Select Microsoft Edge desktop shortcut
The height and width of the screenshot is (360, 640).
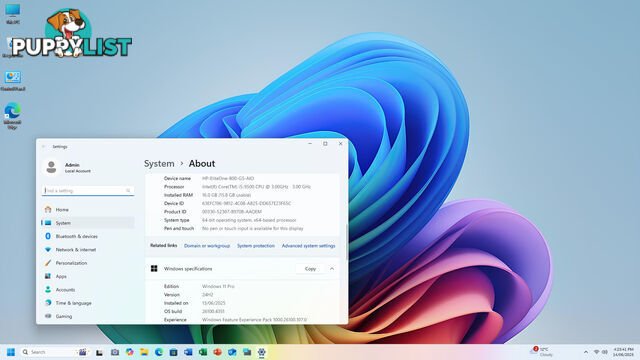pyautogui.click(x=13, y=116)
